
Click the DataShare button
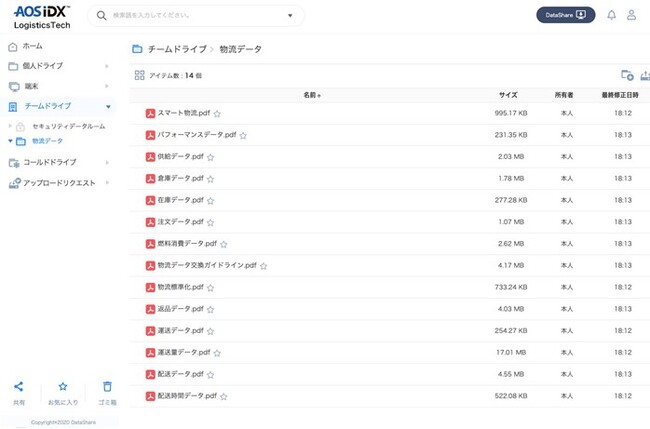coord(566,15)
